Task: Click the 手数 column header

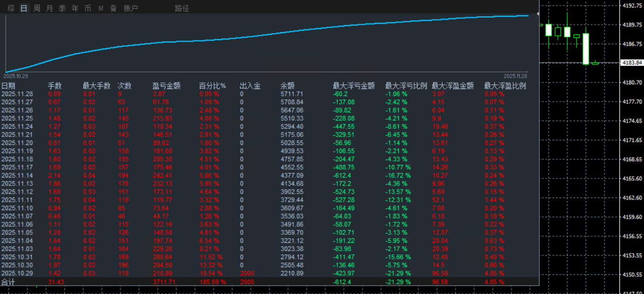Action: point(55,86)
